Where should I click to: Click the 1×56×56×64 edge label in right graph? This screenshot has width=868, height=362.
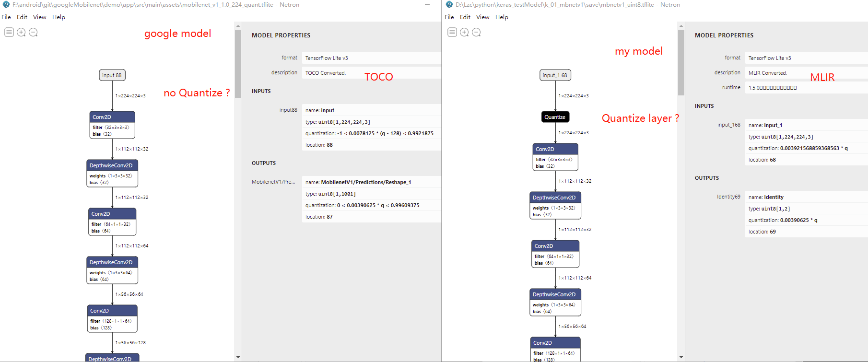tap(572, 327)
